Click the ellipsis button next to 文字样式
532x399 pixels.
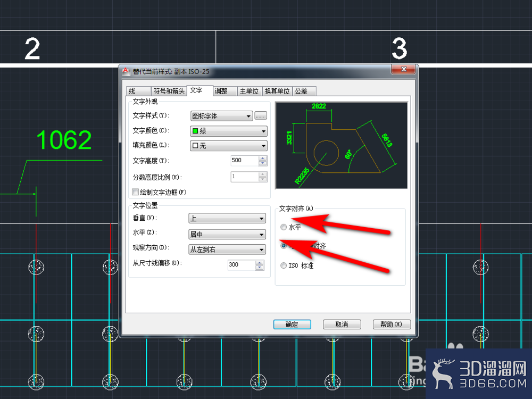tap(261, 116)
